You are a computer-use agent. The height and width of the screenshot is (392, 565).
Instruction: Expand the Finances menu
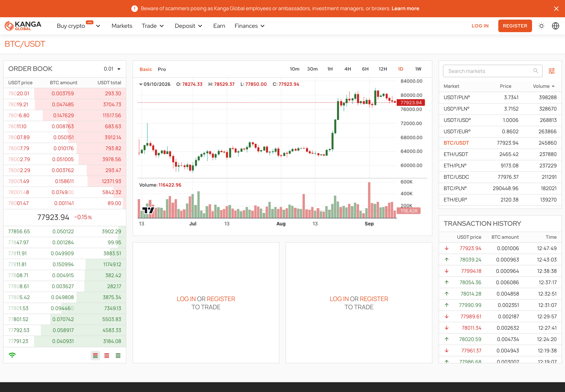tap(249, 26)
